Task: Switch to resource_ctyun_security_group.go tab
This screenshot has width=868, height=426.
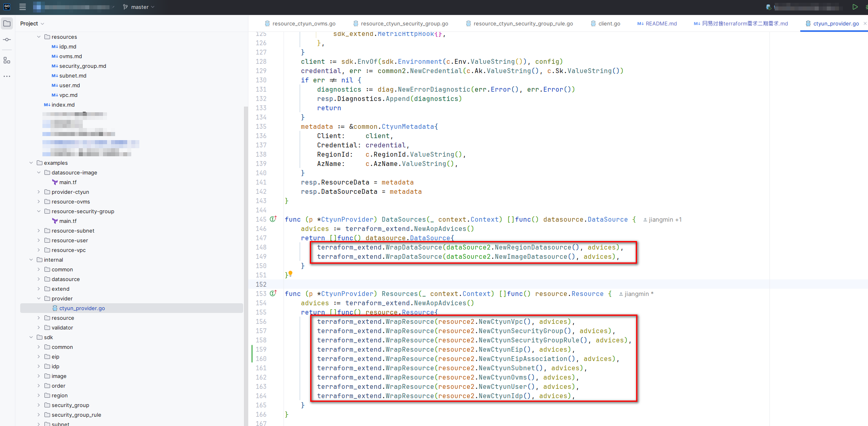Action: point(400,23)
